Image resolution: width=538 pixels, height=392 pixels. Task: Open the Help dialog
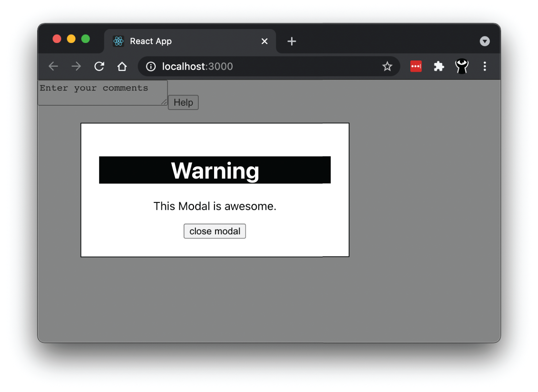point(183,102)
